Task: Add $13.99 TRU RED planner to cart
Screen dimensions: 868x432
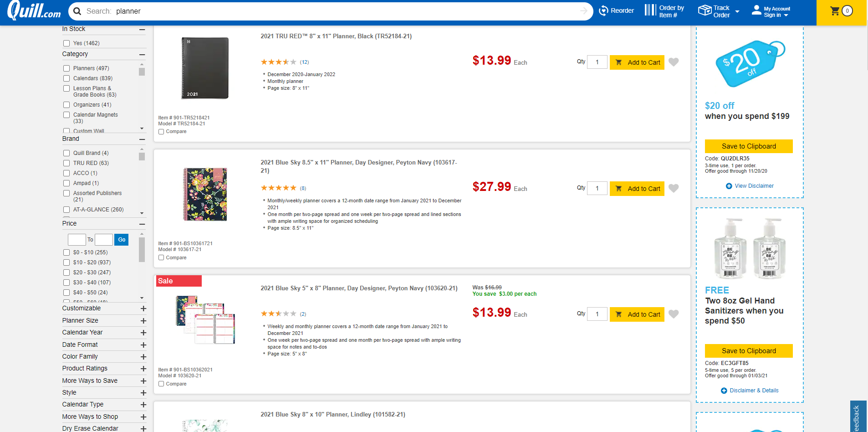Action: 637,62
